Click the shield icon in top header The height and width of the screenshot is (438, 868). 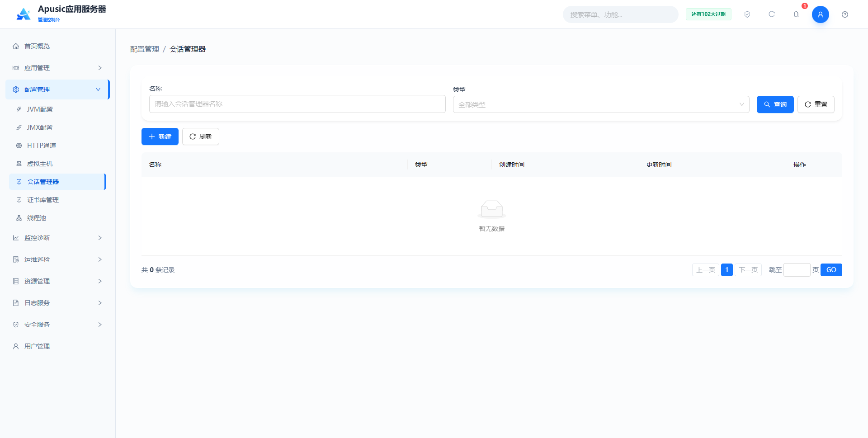tap(747, 14)
